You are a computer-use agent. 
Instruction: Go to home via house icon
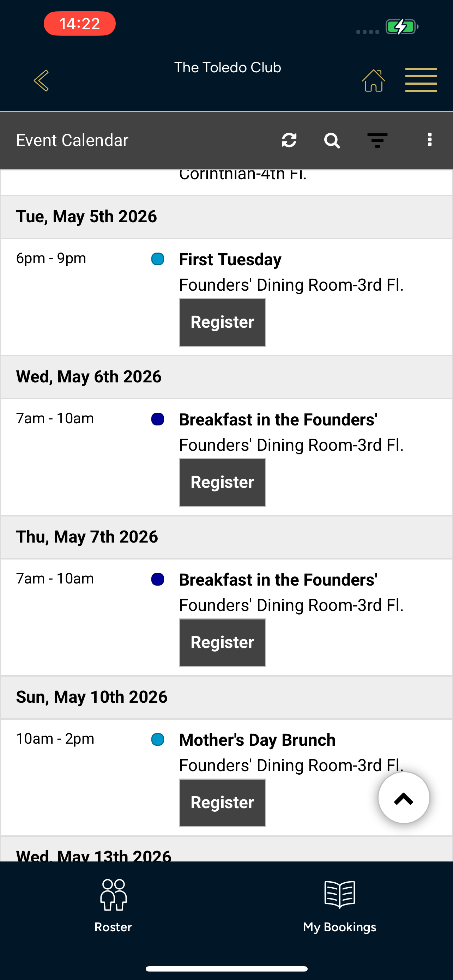coord(374,80)
